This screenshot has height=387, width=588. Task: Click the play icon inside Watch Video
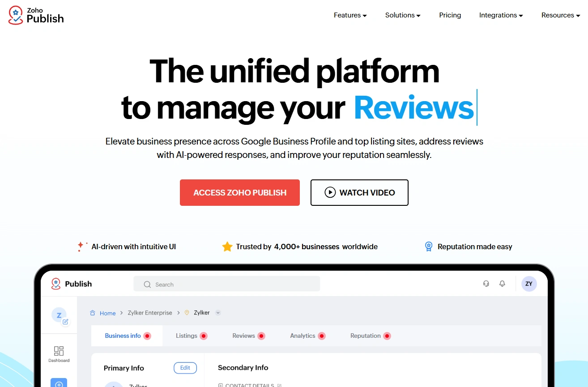[x=330, y=192]
